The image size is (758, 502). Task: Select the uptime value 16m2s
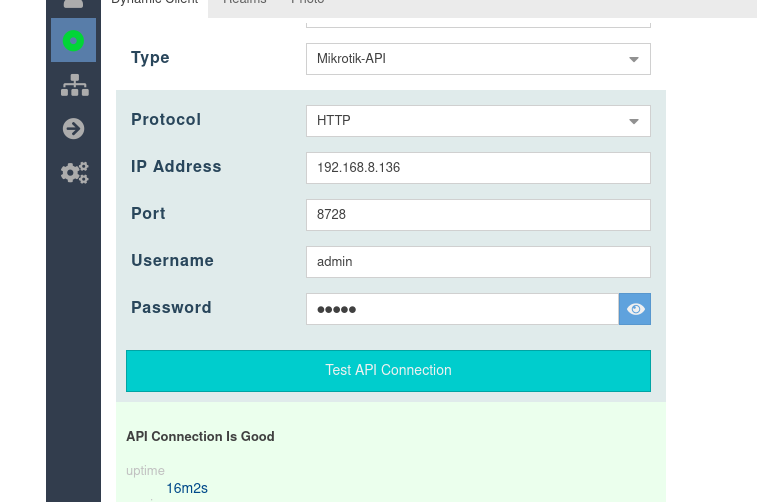click(187, 489)
